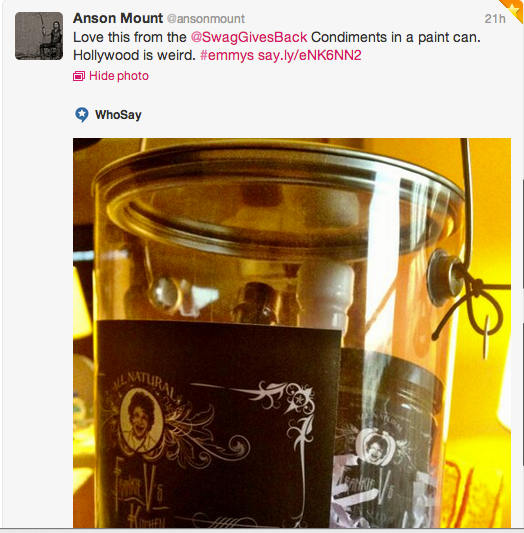Follow the #emmys hashtag
524x533 pixels.
pyautogui.click(x=227, y=55)
